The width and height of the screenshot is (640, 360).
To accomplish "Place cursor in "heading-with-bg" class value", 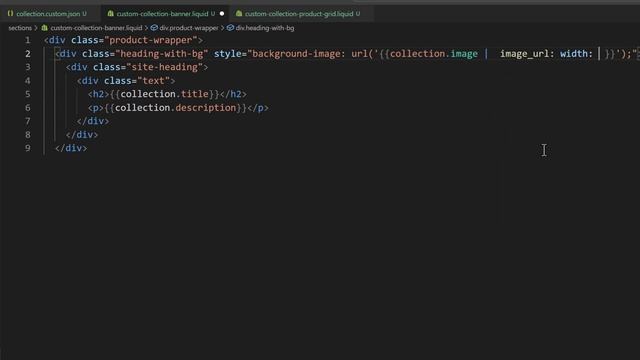I will (x=162, y=53).
